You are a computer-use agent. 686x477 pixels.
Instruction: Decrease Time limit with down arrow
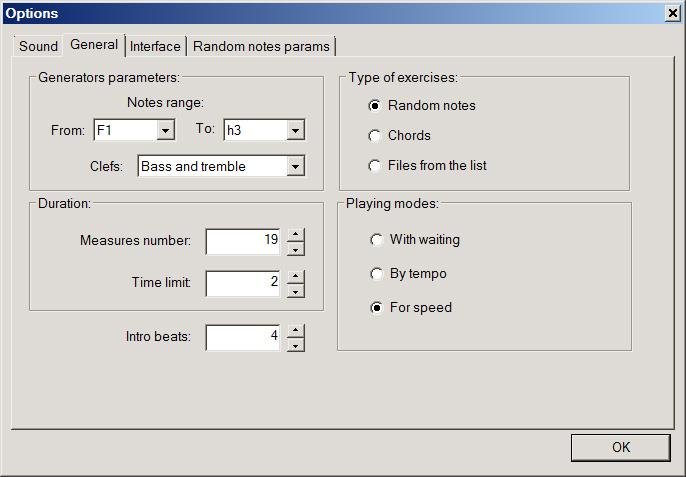coord(296,291)
